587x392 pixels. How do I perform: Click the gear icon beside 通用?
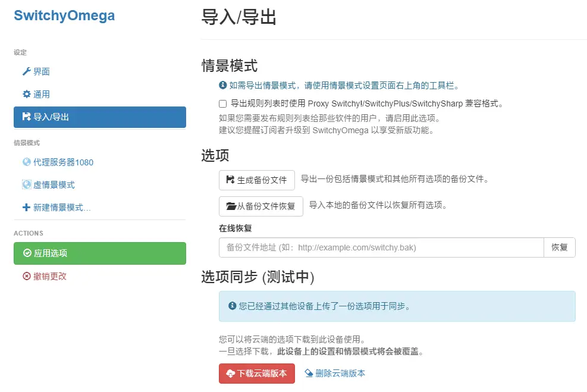[26, 95]
